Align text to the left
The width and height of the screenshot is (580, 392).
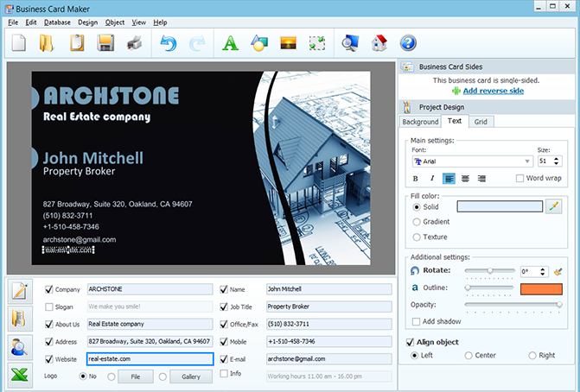[449, 179]
